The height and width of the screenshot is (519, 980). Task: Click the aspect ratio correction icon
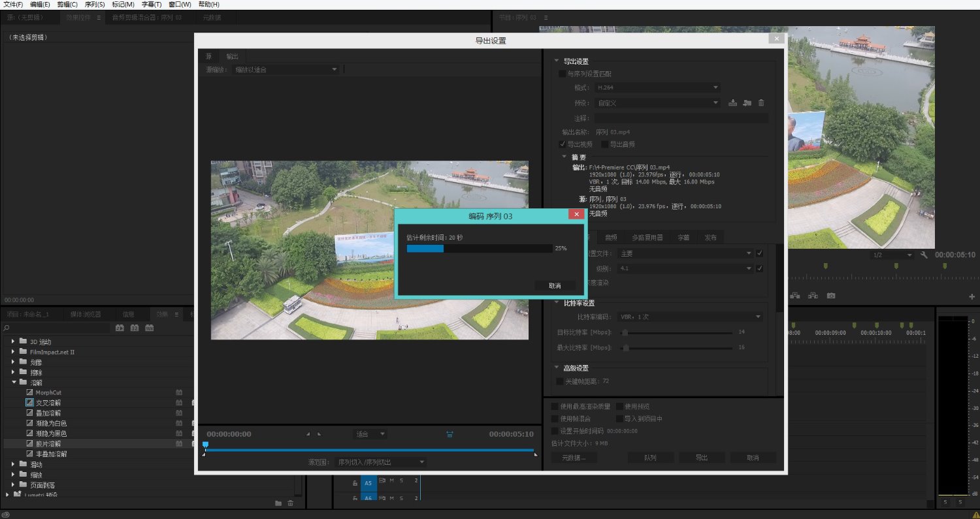click(450, 434)
